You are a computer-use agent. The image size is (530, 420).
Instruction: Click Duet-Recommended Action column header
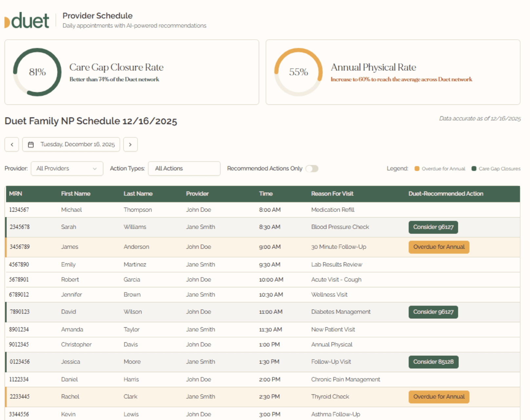(x=446, y=194)
